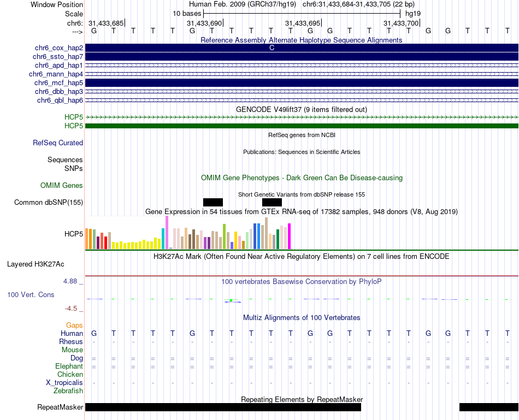Click the SNPs track label
The image size is (519, 420).
74,168
